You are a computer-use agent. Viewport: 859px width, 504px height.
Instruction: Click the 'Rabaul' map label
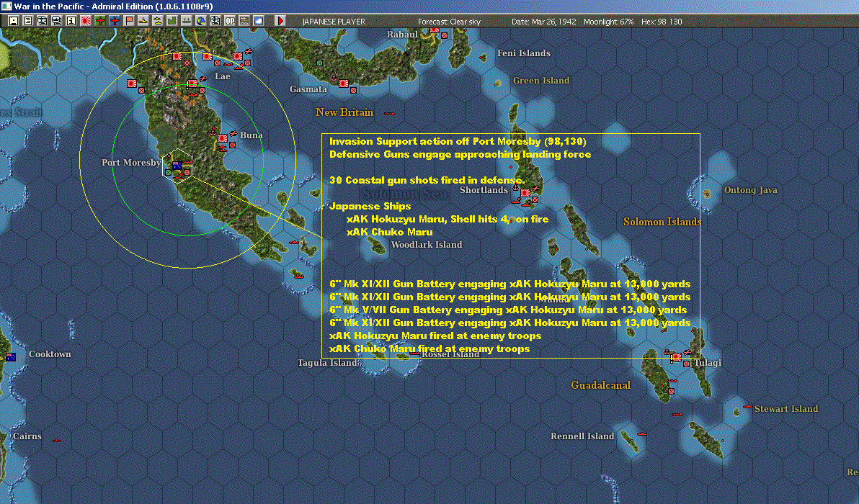(403, 35)
